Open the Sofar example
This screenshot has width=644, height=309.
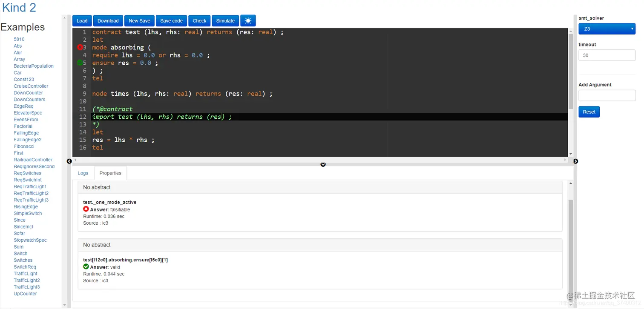click(20, 234)
